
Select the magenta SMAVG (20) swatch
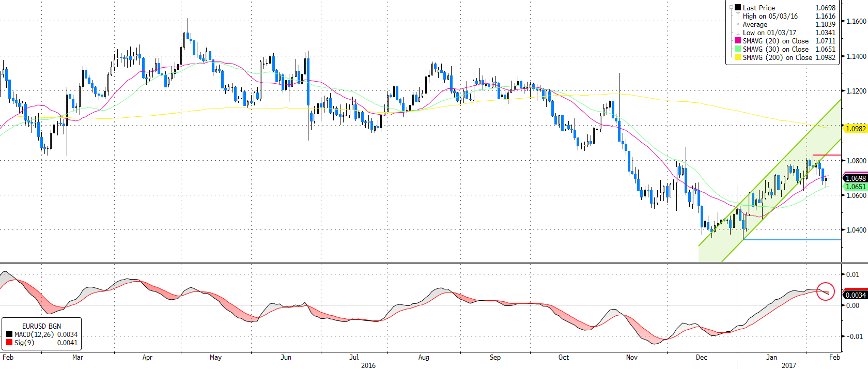(x=738, y=41)
